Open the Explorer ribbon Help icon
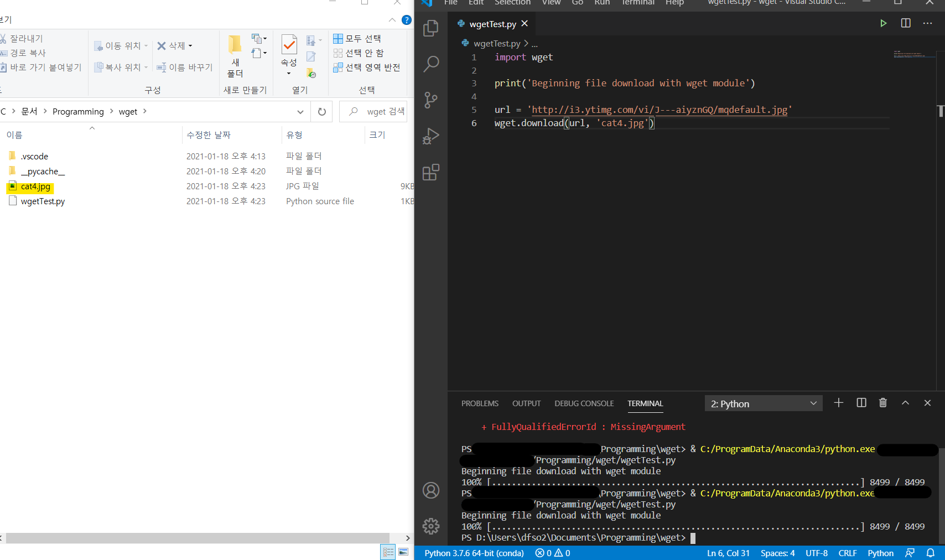 click(407, 20)
